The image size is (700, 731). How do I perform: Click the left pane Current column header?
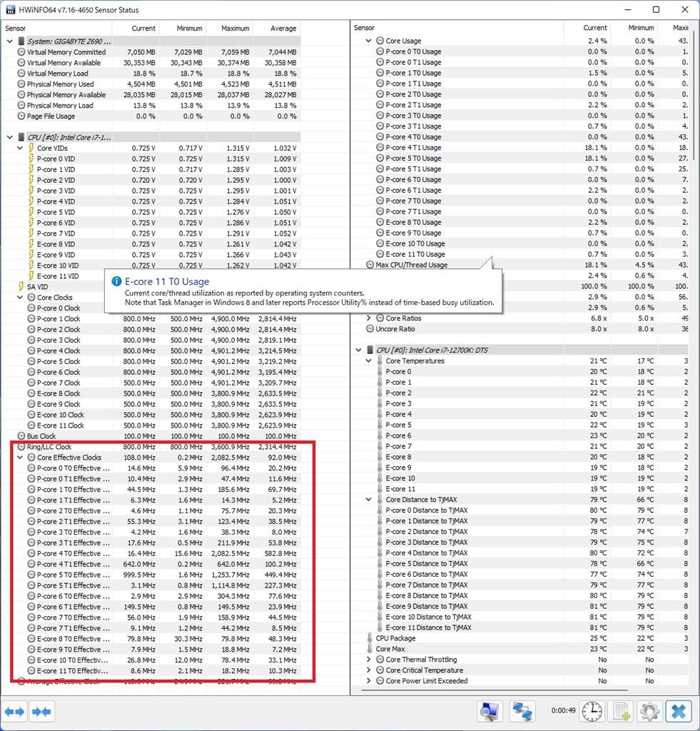point(136,29)
